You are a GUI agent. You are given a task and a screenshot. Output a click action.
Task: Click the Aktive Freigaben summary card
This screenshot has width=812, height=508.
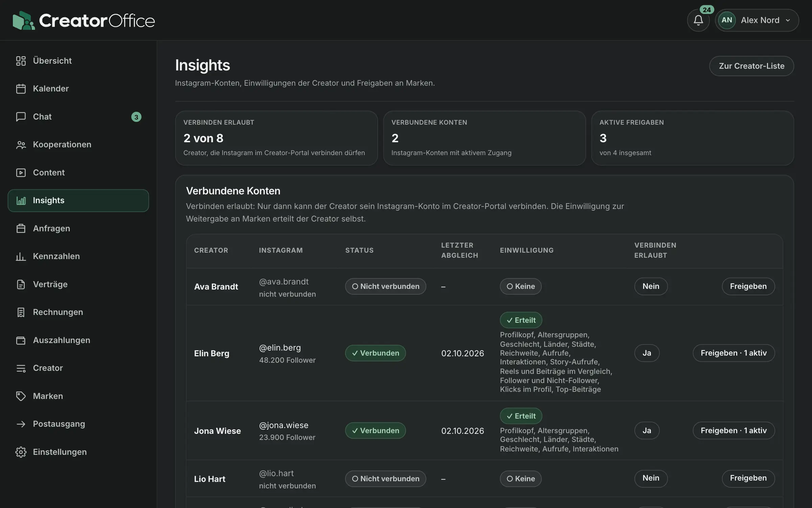692,138
